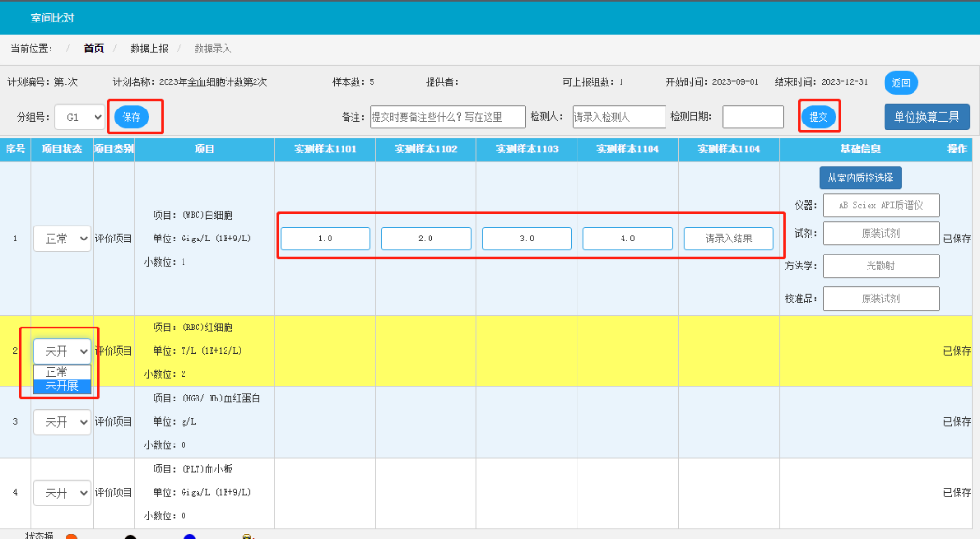Image resolution: width=980 pixels, height=539 pixels.
Task: Click sample 1102 field with value 2.0
Action: pyautogui.click(x=426, y=239)
